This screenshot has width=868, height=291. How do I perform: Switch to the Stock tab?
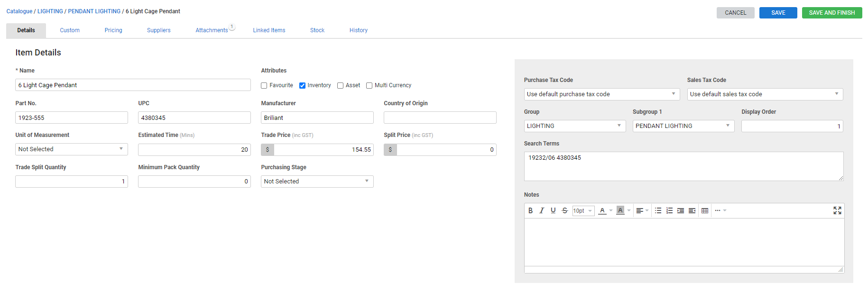(317, 30)
